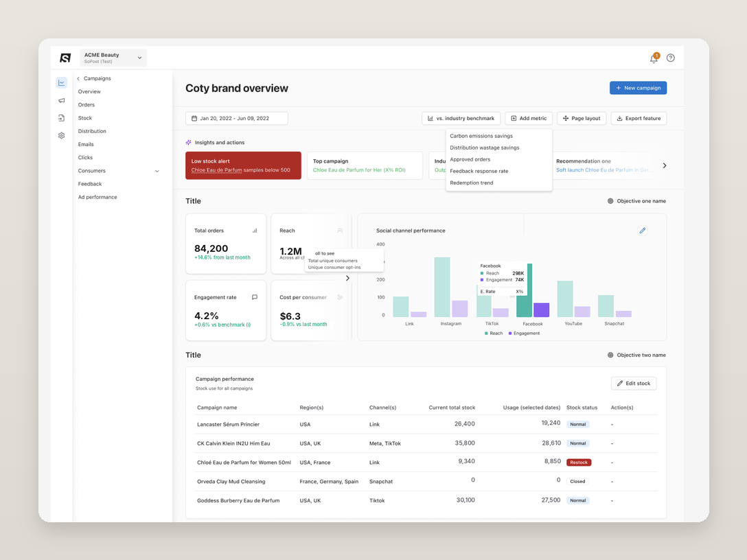Viewport: 747px width, 560px height.
Task: Click the Objective two name target icon
Action: pyautogui.click(x=610, y=355)
